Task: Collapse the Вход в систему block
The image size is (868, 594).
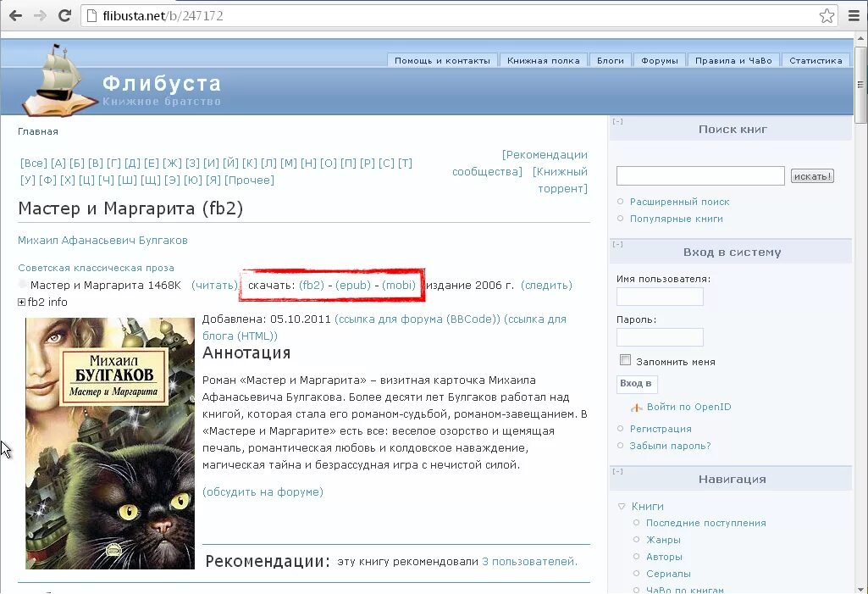Action: tap(618, 244)
